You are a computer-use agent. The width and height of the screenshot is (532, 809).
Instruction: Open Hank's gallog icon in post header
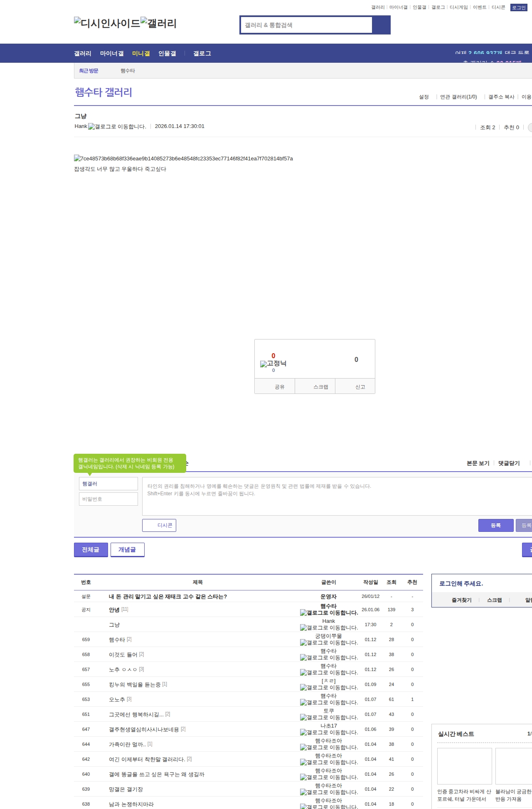(x=117, y=127)
